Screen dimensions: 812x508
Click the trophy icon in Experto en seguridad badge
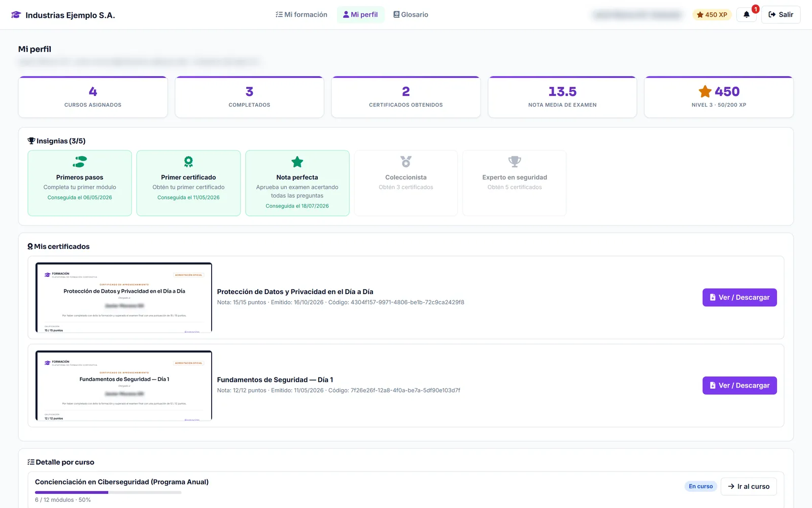pos(515,162)
